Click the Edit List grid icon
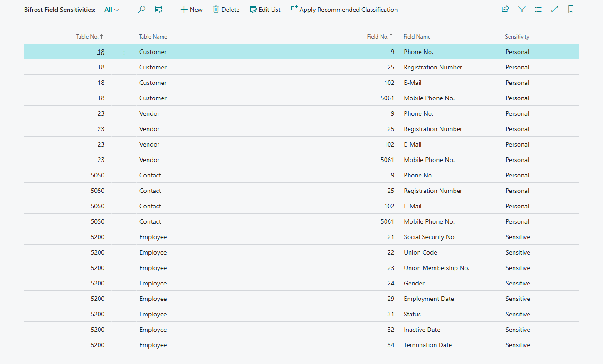 click(x=253, y=10)
